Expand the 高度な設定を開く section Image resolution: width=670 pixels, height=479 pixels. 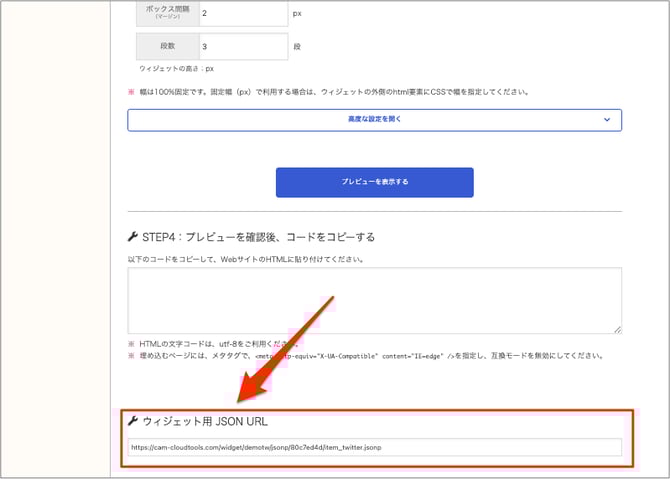374,119
